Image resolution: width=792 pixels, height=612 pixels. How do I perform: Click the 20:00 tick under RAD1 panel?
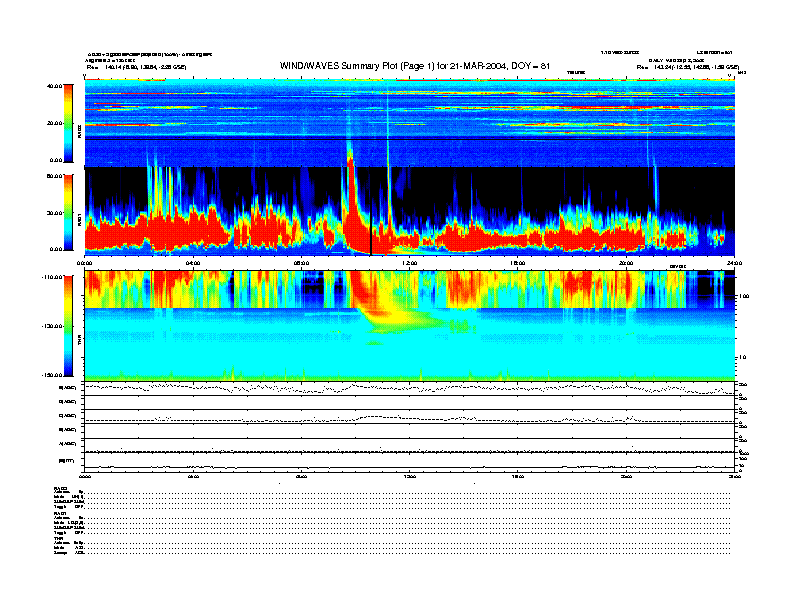point(625,263)
